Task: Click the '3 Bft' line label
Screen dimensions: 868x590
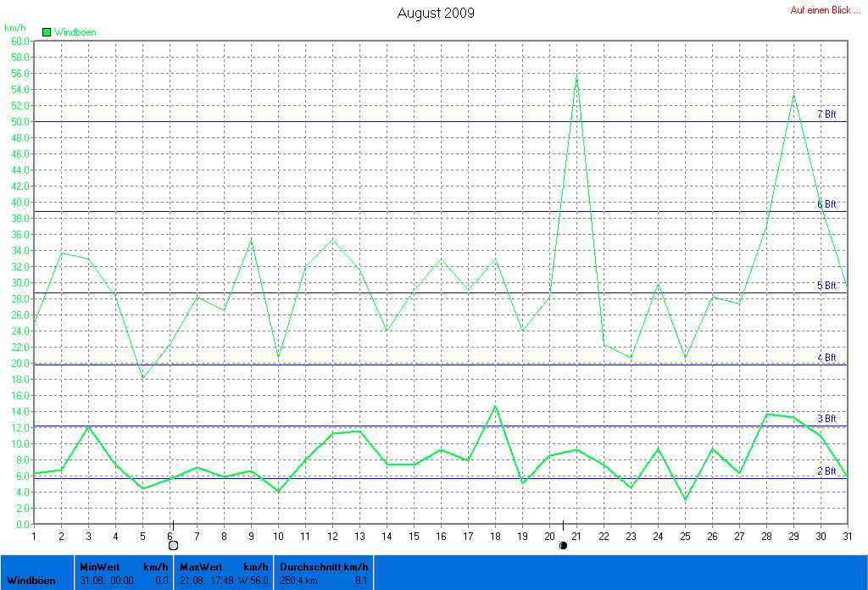Action: pos(826,419)
